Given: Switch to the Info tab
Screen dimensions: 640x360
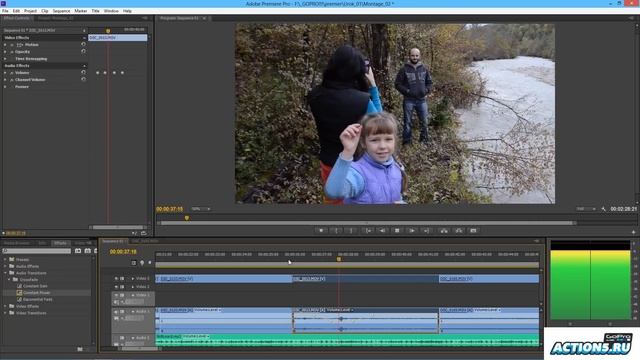Looking at the screenshot, I should point(42,243).
